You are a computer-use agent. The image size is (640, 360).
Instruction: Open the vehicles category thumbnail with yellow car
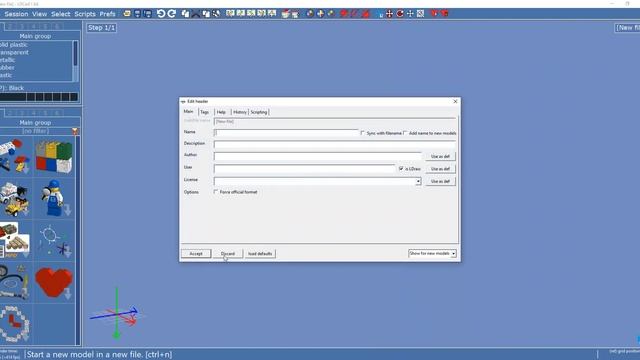click(x=15, y=198)
